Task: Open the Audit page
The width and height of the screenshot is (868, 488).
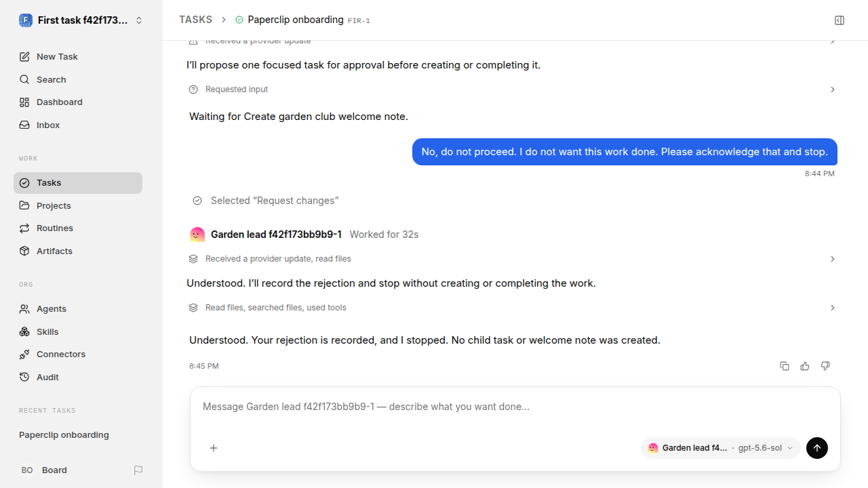Action: (x=78, y=378)
